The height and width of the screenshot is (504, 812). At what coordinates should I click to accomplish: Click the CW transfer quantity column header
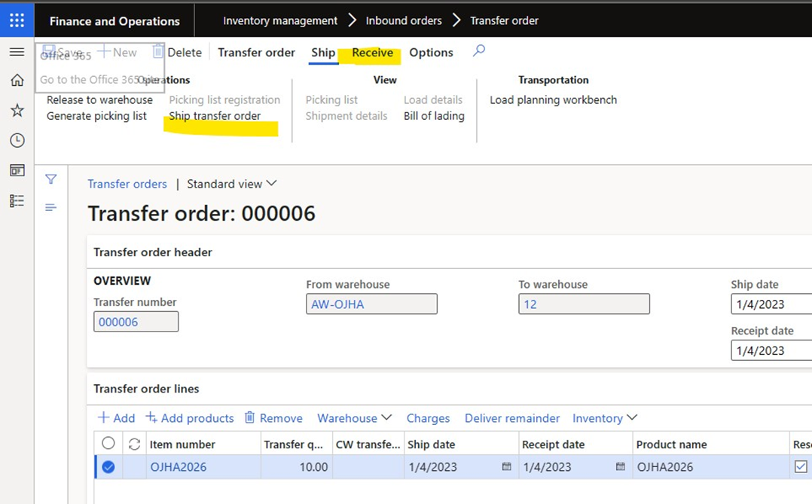coord(368,444)
